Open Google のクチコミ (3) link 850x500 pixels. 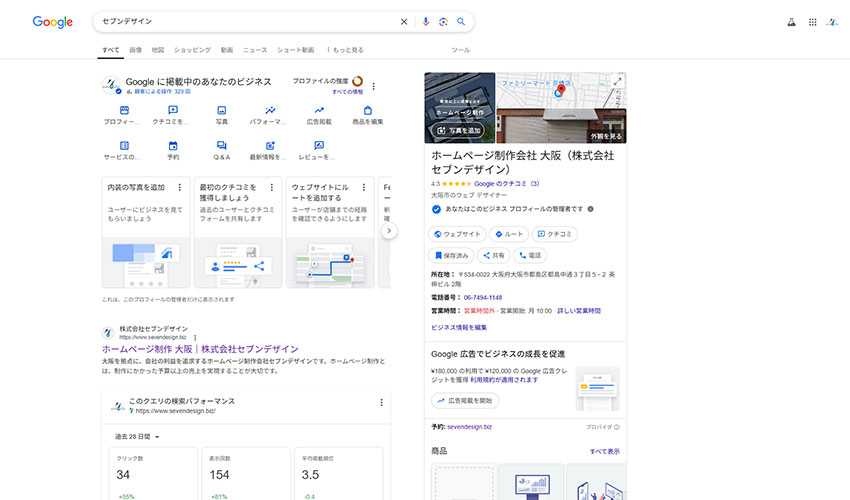click(506, 184)
